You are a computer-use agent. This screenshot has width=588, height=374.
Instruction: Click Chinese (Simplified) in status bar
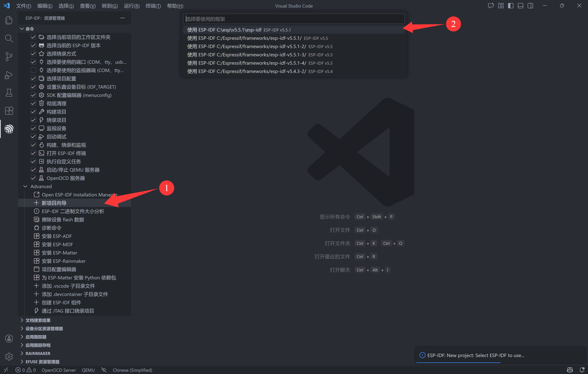coord(132,370)
